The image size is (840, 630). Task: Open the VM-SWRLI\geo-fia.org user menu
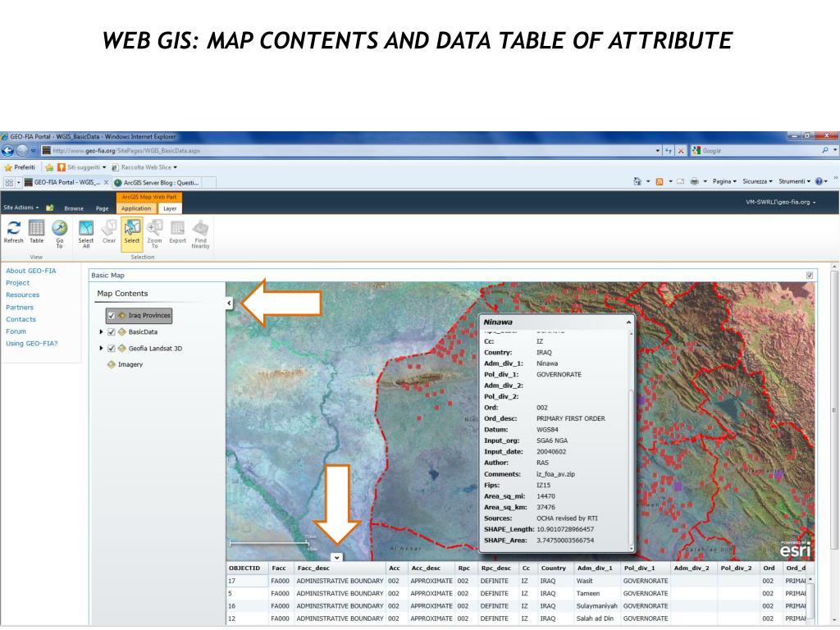point(781,203)
